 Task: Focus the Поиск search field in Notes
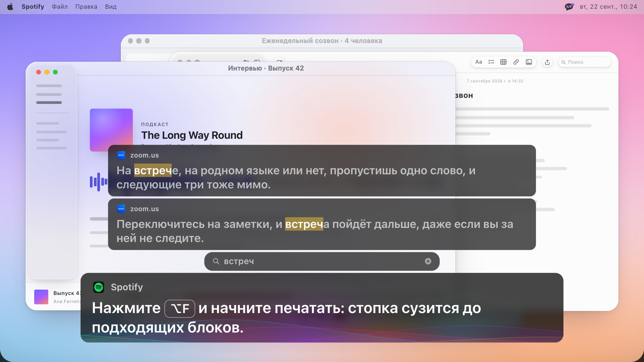pos(584,62)
